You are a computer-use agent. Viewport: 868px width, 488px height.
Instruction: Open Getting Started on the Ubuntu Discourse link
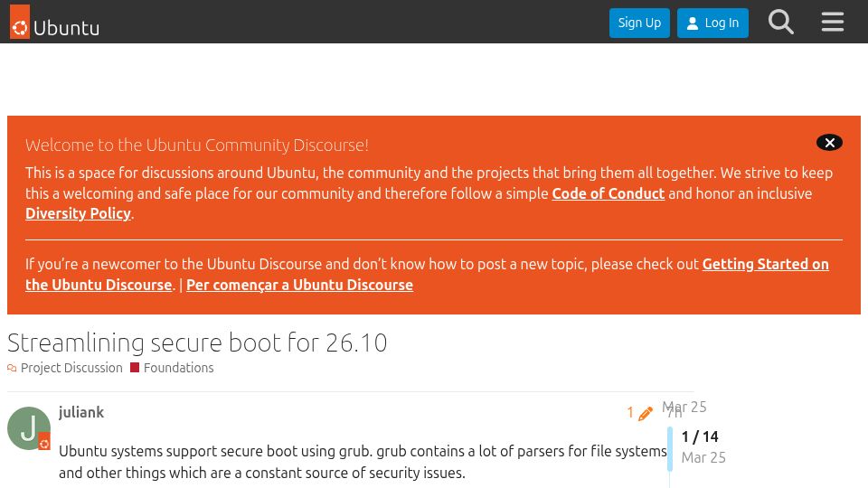click(x=766, y=265)
